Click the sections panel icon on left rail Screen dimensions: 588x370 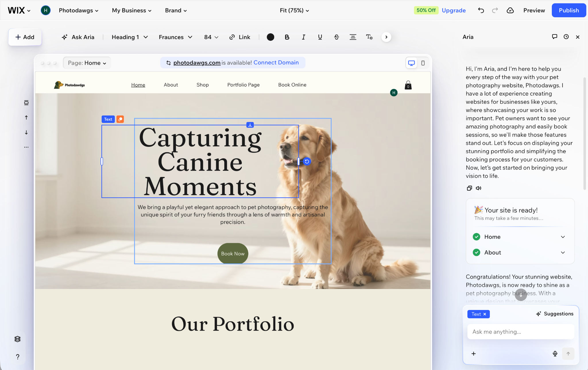26,103
